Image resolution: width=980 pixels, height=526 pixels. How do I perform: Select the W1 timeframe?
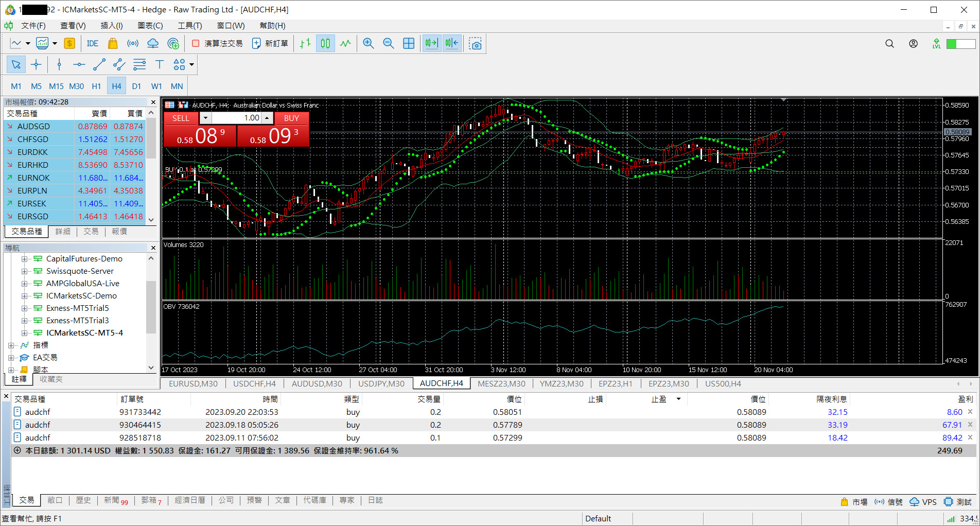156,86
